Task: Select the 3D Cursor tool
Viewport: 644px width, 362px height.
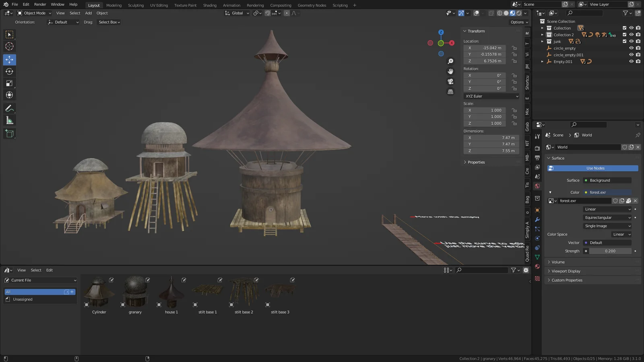Action: (9, 47)
